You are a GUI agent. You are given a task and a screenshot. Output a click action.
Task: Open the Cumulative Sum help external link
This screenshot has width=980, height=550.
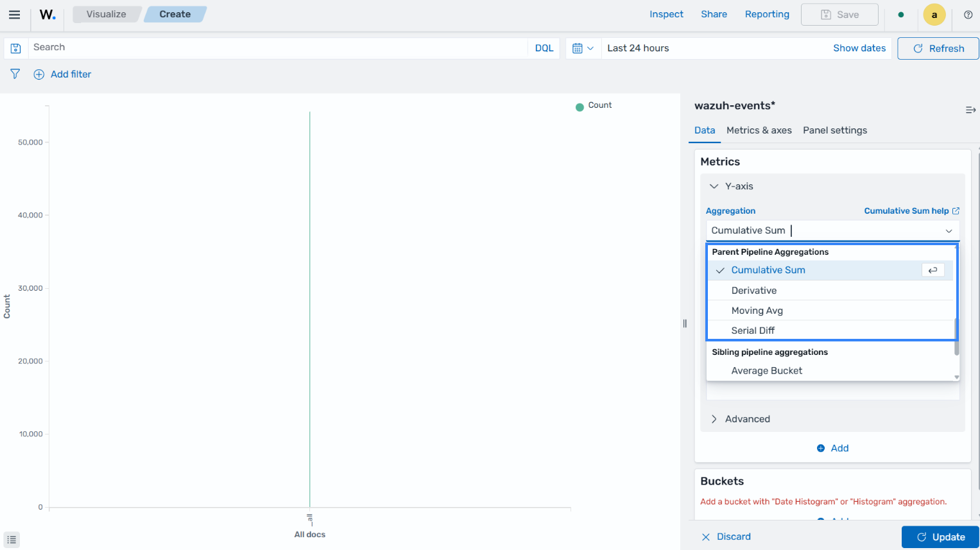(911, 211)
